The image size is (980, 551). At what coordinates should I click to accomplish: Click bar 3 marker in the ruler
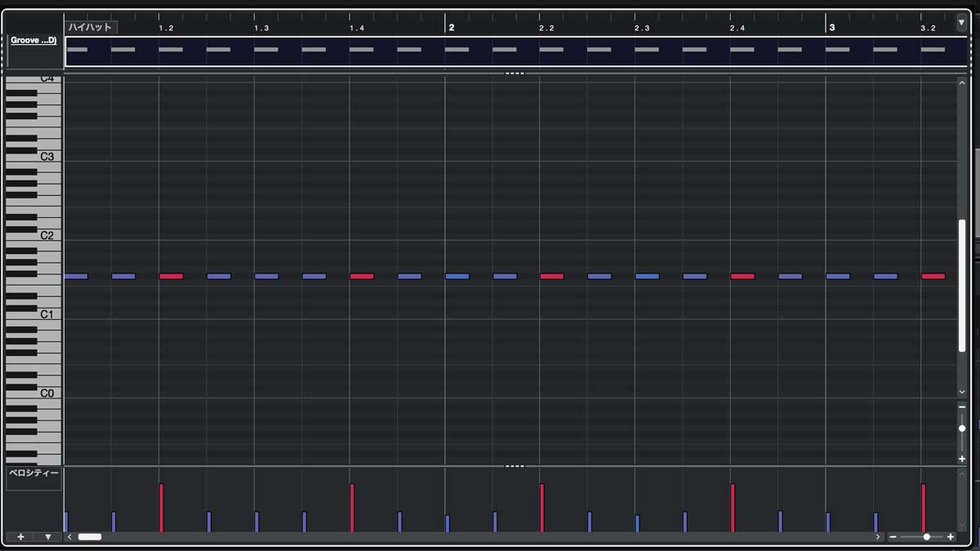pos(831,27)
